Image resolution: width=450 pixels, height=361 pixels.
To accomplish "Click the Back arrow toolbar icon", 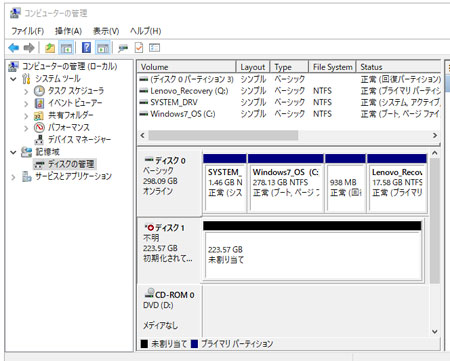I will 14,48.
